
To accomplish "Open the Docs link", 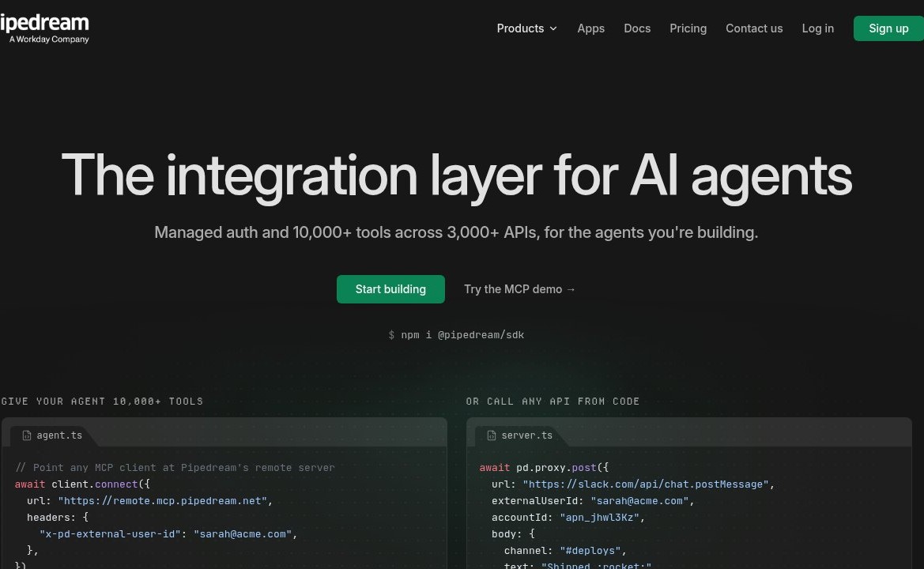I will click(637, 28).
